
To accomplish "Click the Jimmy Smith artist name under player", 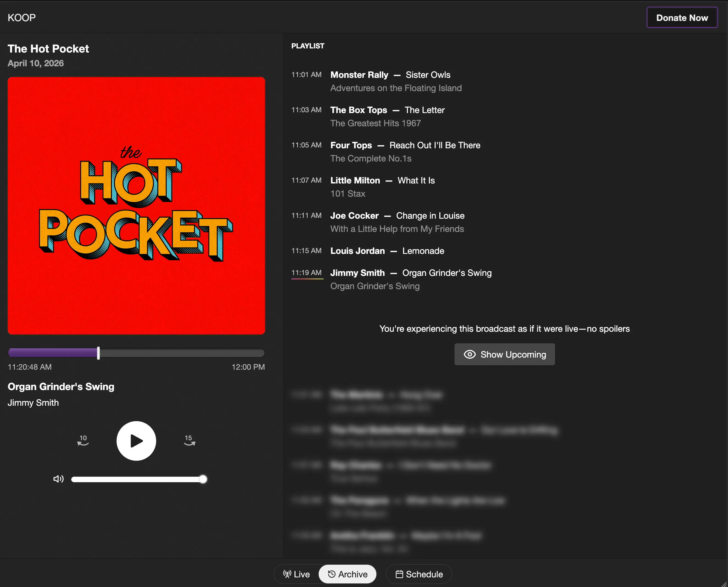I will [x=33, y=403].
